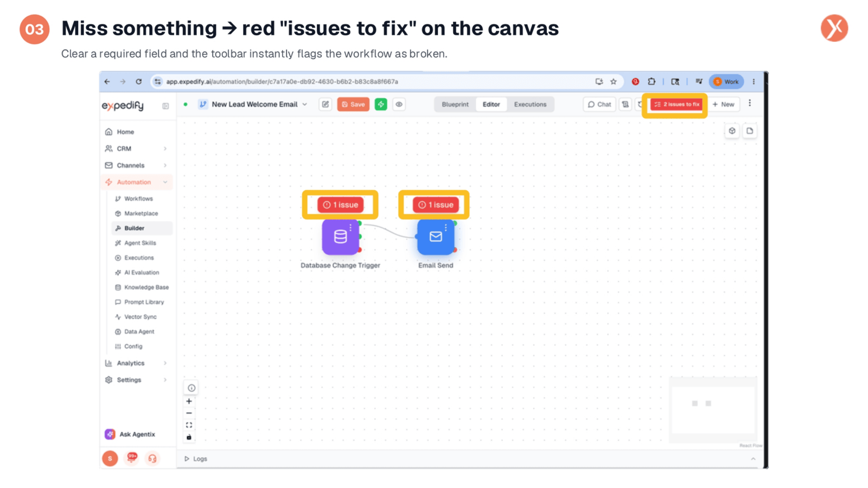Select the Database Change Trigger node
The height and width of the screenshot is (488, 868).
340,237
